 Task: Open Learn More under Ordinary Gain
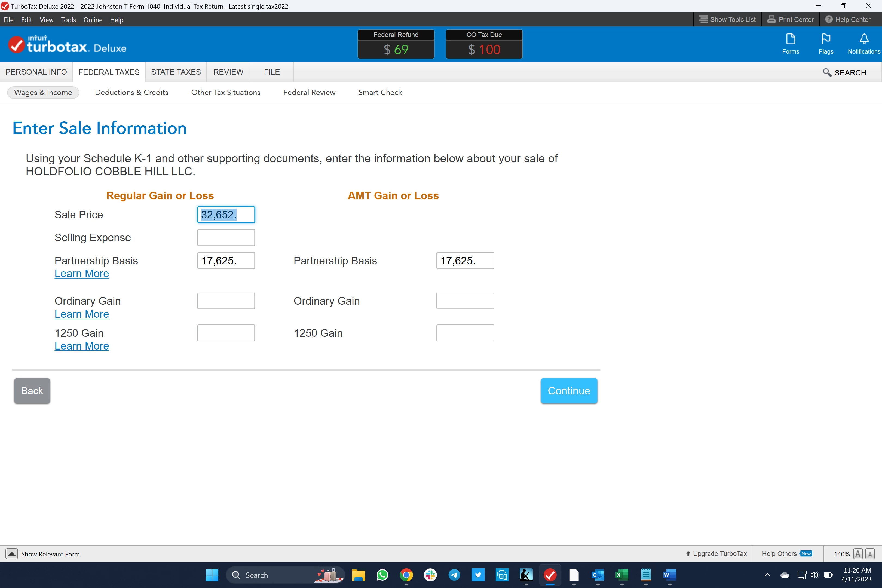pos(82,314)
